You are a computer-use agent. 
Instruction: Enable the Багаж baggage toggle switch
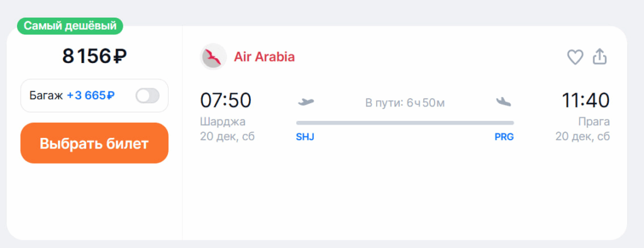(147, 96)
